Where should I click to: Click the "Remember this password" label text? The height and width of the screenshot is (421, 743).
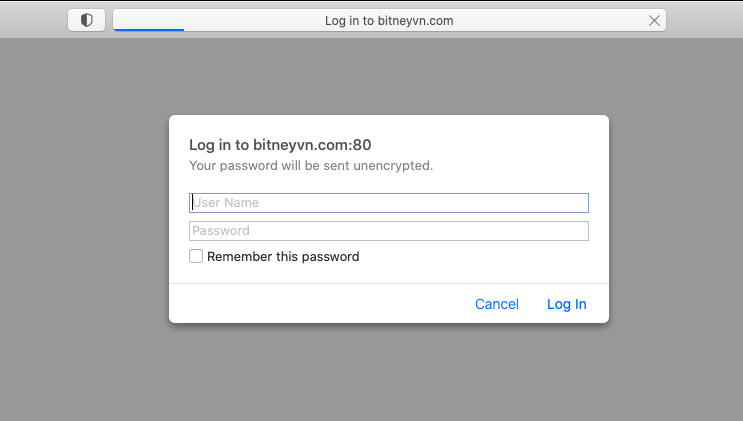[x=283, y=256]
